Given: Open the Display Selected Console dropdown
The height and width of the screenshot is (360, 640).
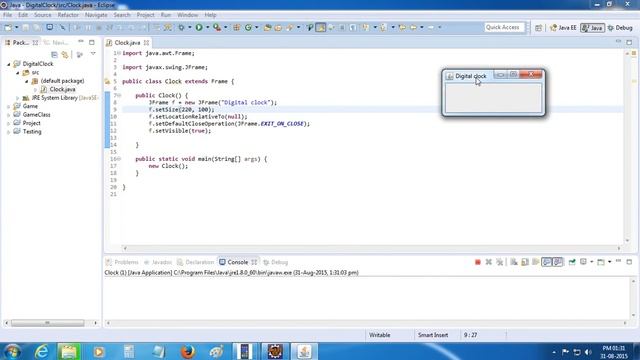Looking at the screenshot, I should tap(591, 262).
